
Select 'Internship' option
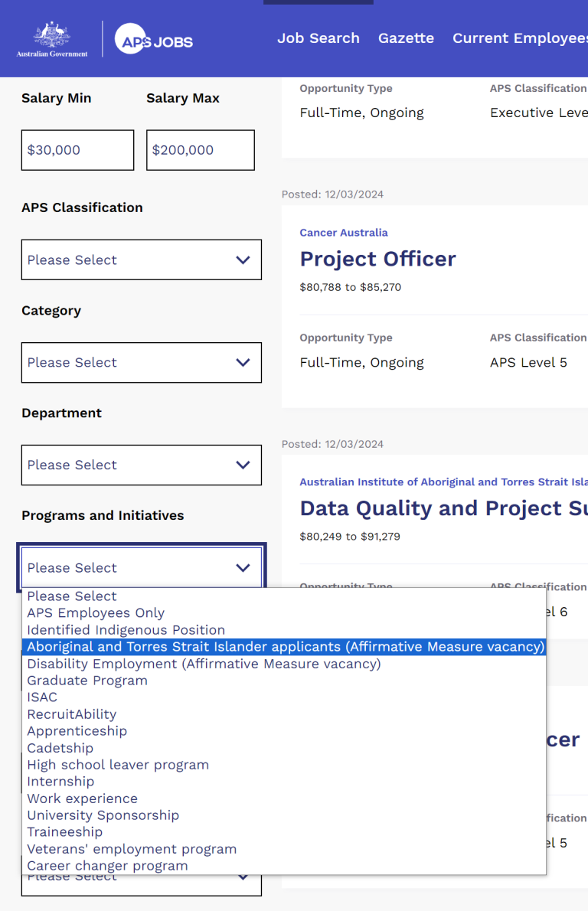[283, 782]
